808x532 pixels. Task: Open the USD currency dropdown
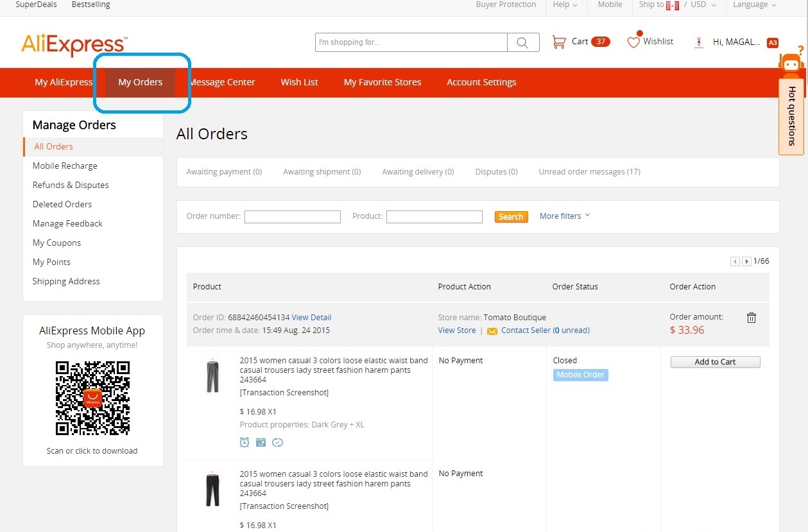click(703, 4)
